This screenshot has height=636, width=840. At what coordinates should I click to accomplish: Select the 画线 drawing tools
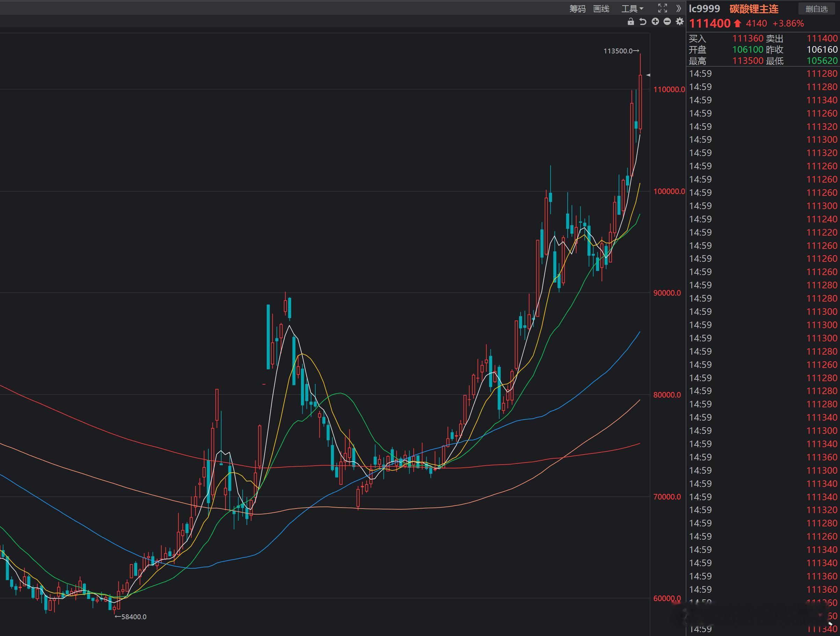coord(601,9)
